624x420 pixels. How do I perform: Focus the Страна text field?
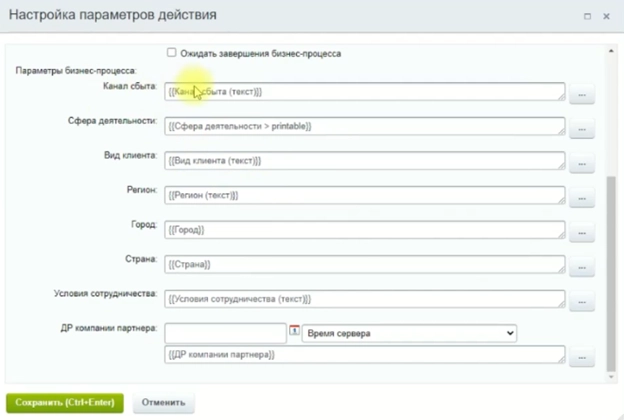365,264
